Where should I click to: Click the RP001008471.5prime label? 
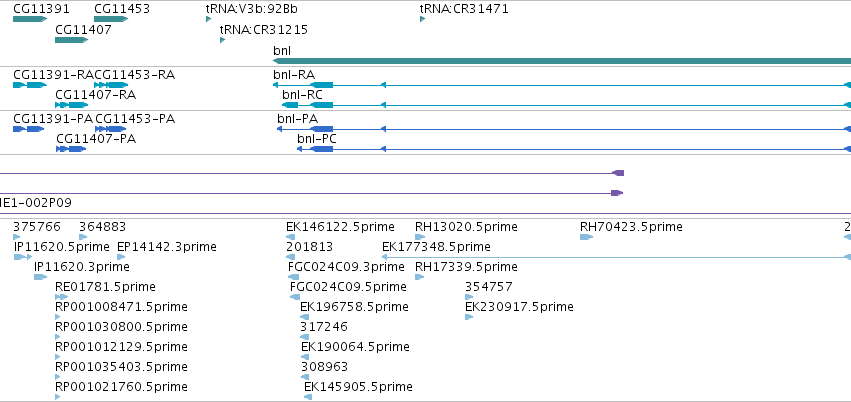[122, 307]
